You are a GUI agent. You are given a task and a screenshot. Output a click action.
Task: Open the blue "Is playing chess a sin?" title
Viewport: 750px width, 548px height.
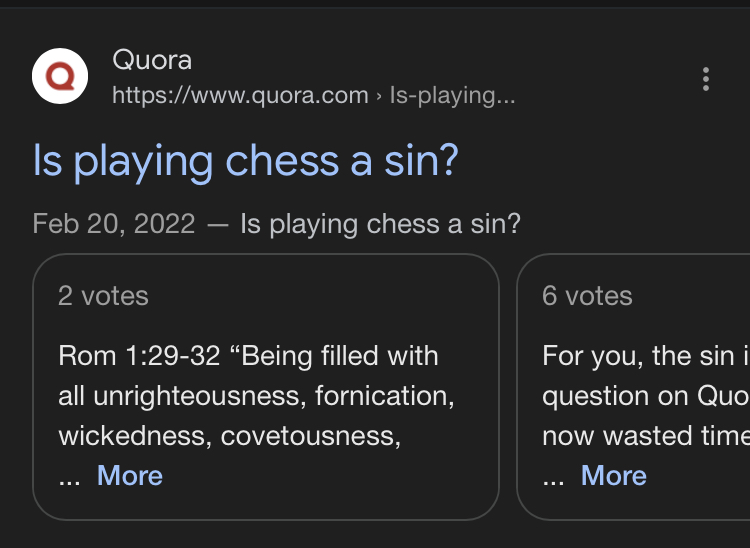[245, 161]
